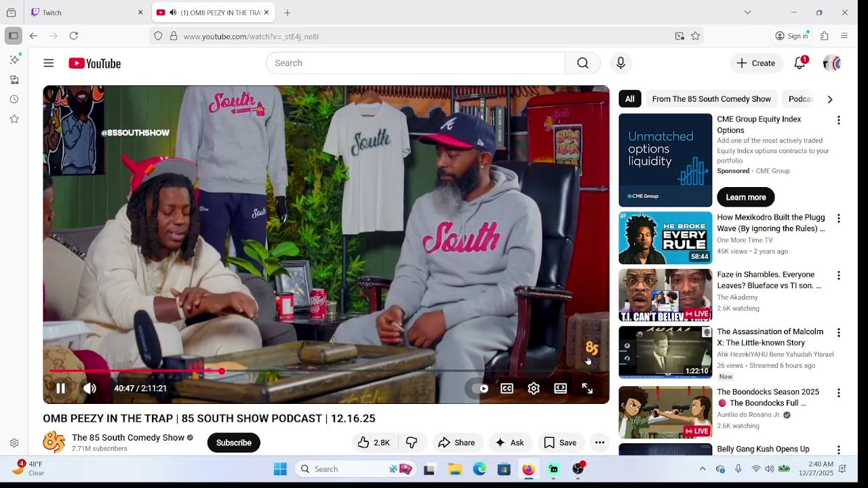
Task: Open Boondocks Season 2025 video title
Action: tap(768, 397)
